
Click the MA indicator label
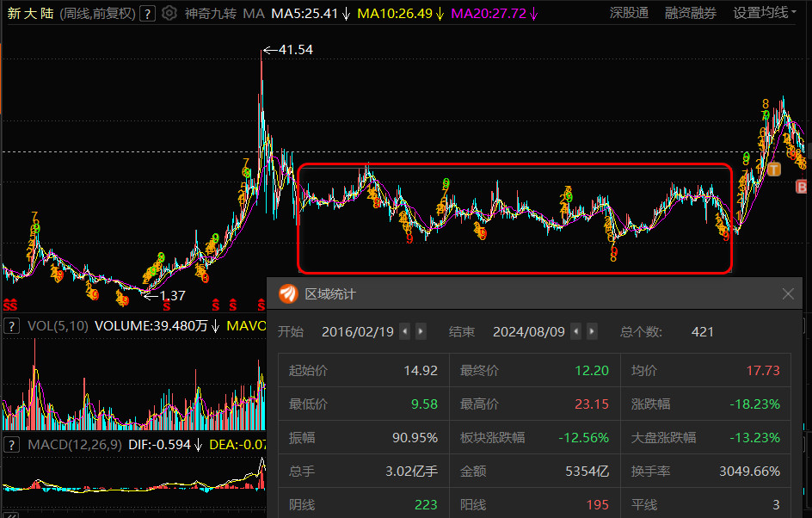[x=254, y=14]
